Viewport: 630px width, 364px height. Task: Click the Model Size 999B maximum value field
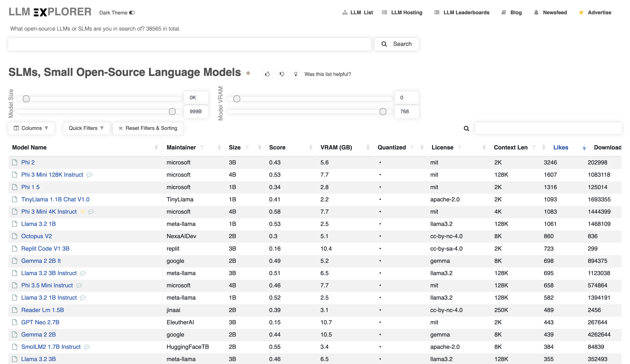196,112
